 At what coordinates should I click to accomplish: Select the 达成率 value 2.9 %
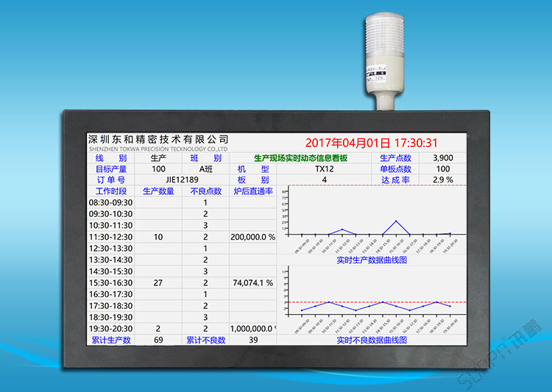point(442,179)
